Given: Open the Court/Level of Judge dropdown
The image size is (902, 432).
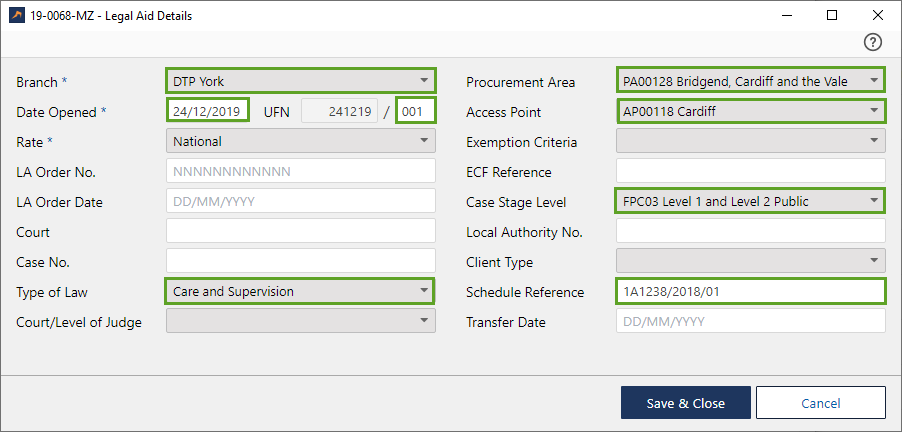Looking at the screenshot, I should pyautogui.click(x=300, y=321).
